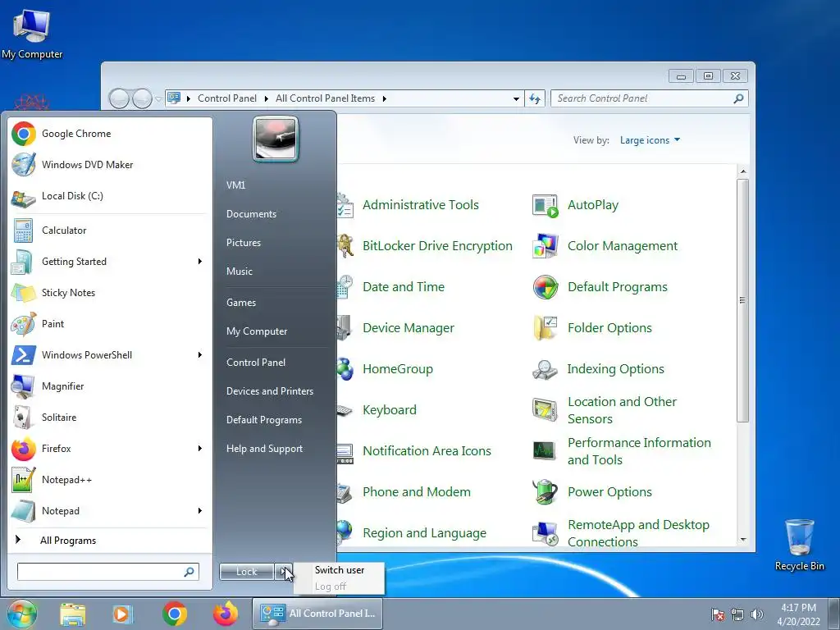The image size is (840, 630).
Task: Open Device Manager link
Action: coord(409,328)
